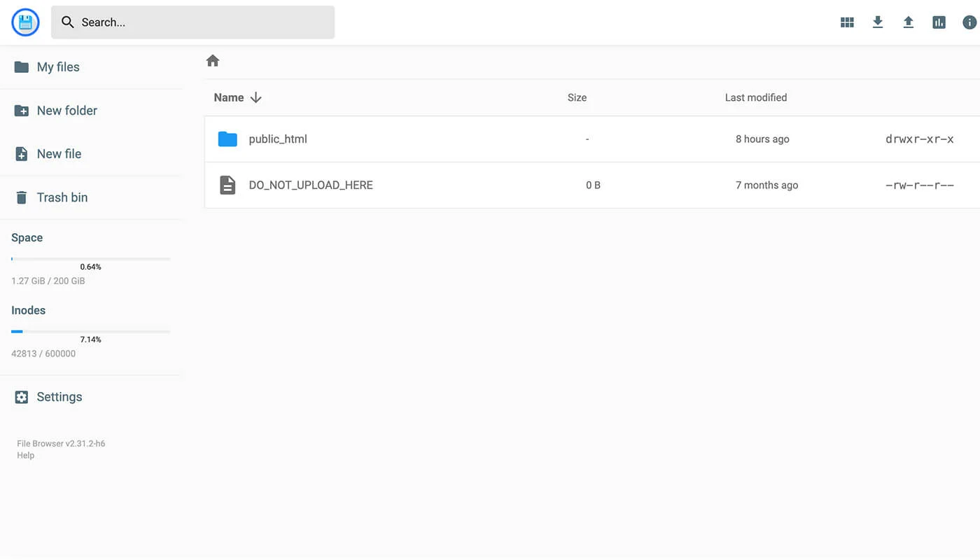Click the Help link

coord(26,456)
